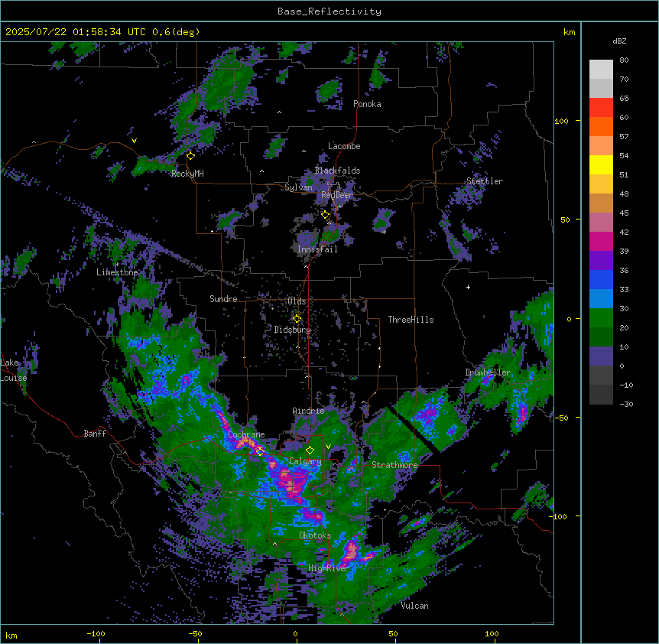This screenshot has height=644, width=659.
Task: Pick the slate purple 0-10 dBZ swatch
Action: (601, 356)
